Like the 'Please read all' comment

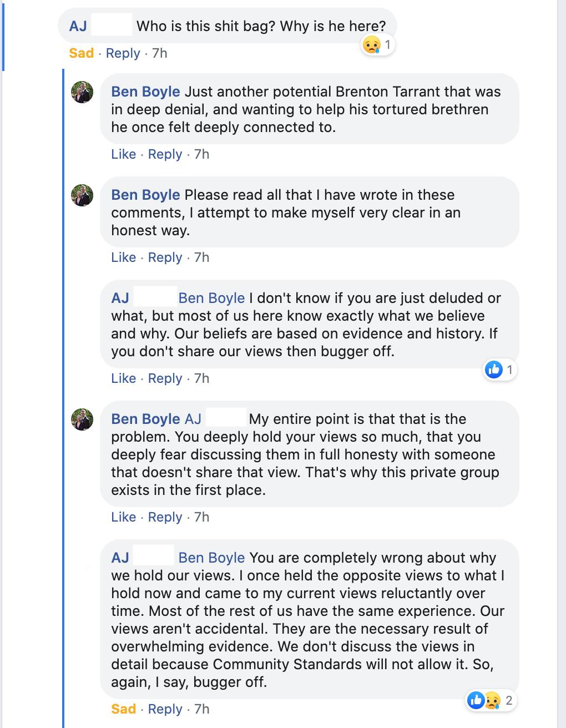point(123,257)
